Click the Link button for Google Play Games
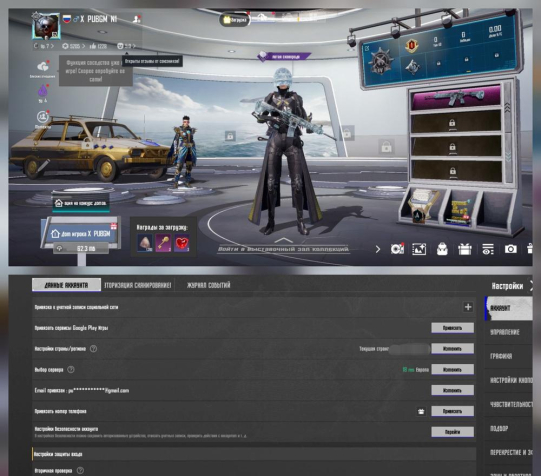541x476 pixels. (452, 328)
